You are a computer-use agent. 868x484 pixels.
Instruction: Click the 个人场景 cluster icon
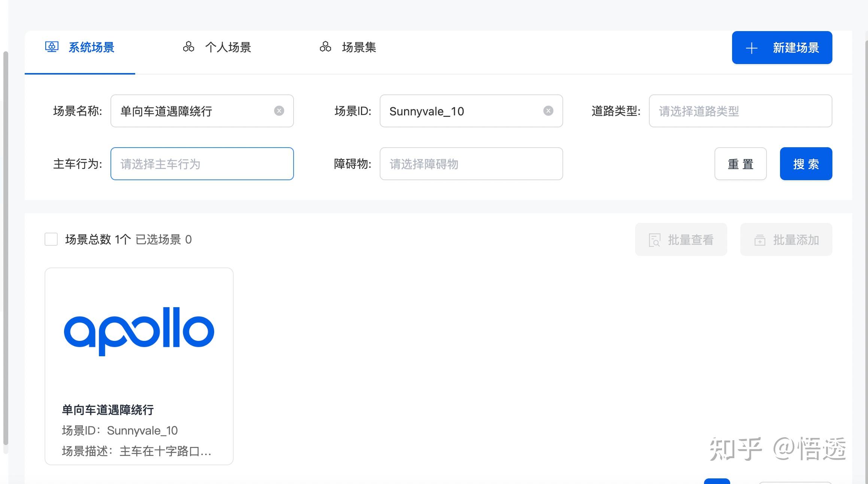point(188,47)
